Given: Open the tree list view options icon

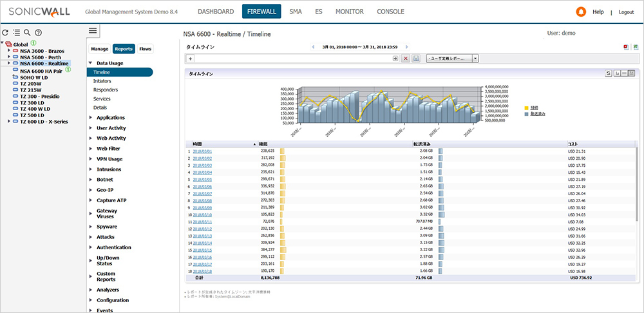Looking at the screenshot, I should pos(17,32).
